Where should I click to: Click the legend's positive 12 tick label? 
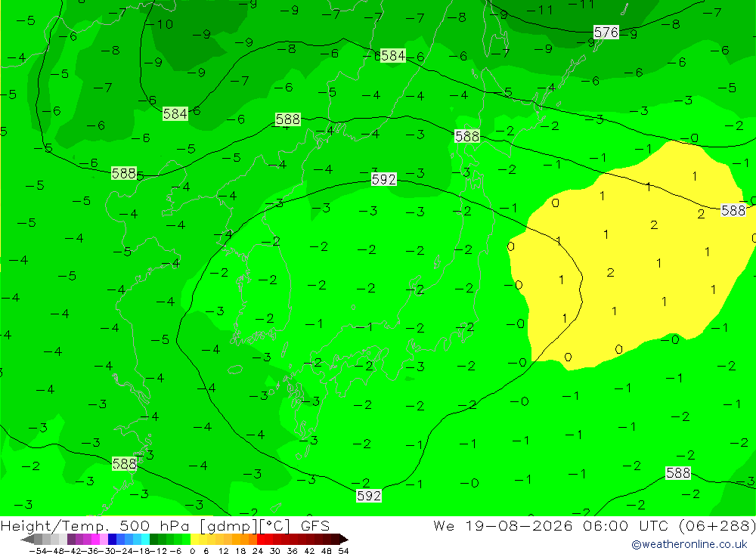[x=223, y=551]
